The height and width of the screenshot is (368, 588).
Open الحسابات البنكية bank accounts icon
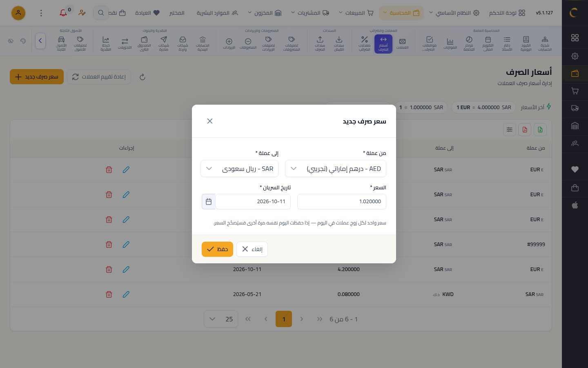[x=203, y=44]
